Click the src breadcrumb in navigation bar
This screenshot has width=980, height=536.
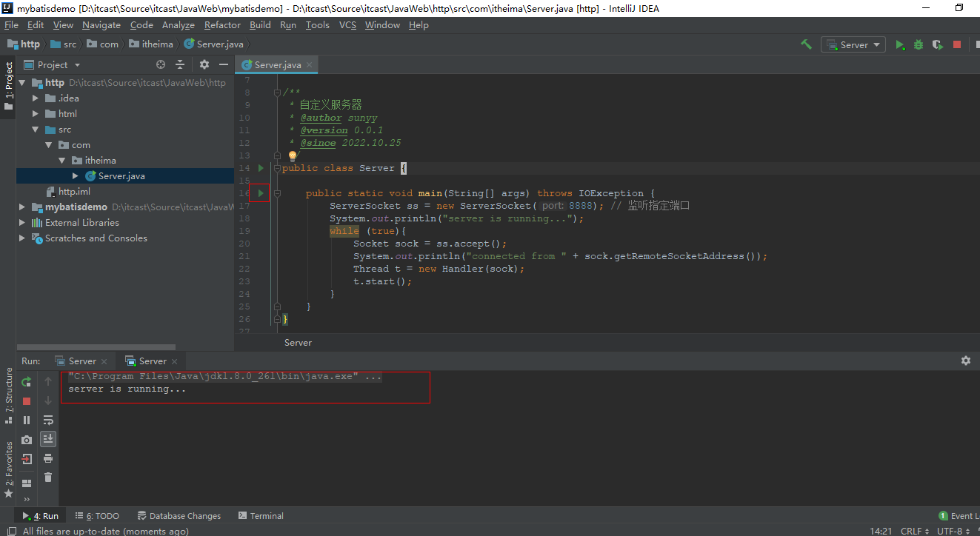click(64, 44)
